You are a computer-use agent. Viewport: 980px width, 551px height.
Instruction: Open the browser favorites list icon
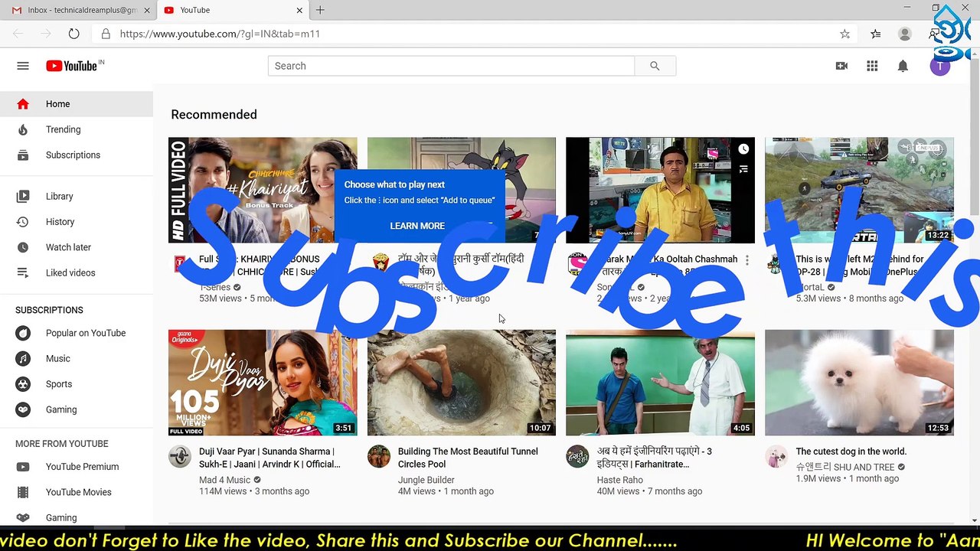pos(875,34)
